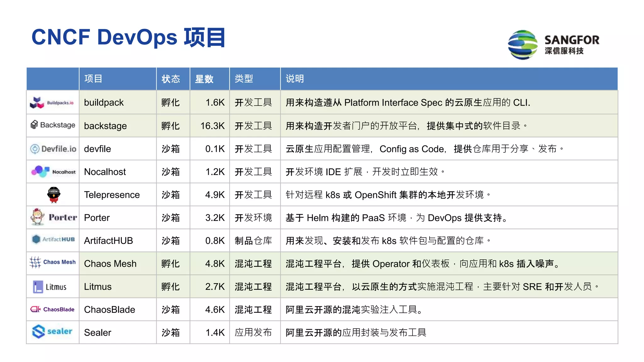Click the 孵化 status in buildpack row
Screen dimensions: 644x362
point(171,102)
